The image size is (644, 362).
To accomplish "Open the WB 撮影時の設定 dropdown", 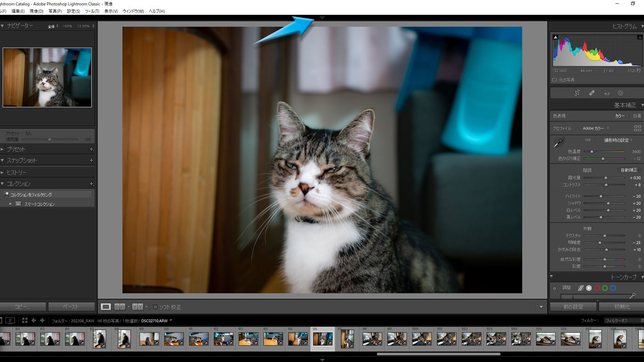I will pos(618,140).
